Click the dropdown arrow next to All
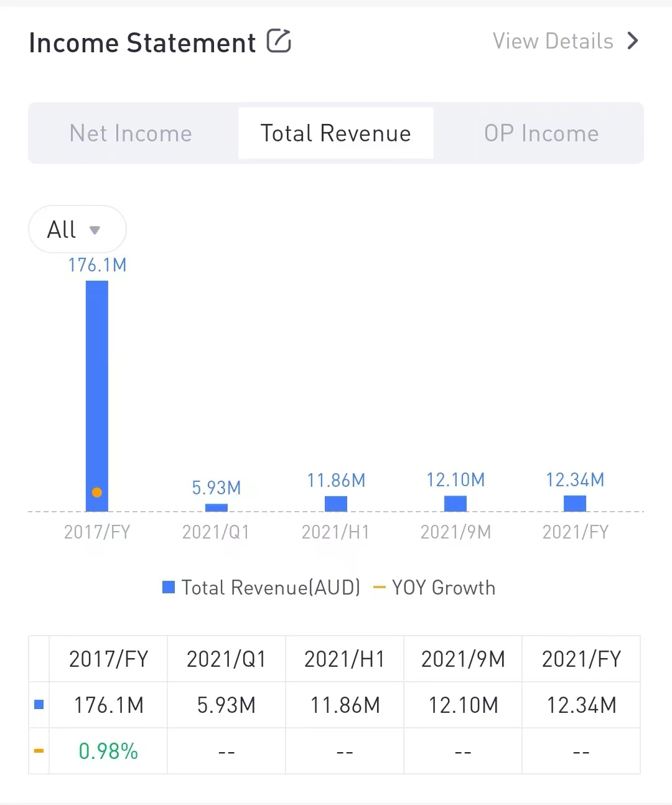This screenshot has height=805, width=672. coord(95,230)
